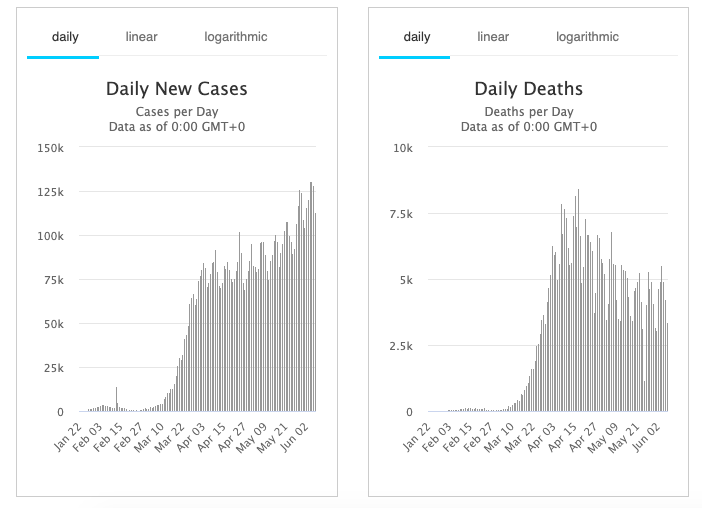Switch the Daily New Cases chart to linear
Screen dimensions: 702x508
point(141,37)
